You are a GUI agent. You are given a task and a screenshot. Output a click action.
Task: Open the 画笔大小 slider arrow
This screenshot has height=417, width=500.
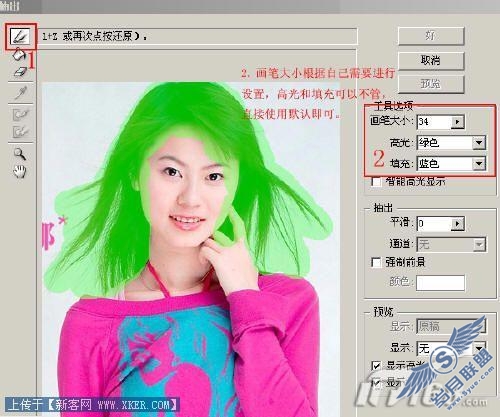pos(458,122)
